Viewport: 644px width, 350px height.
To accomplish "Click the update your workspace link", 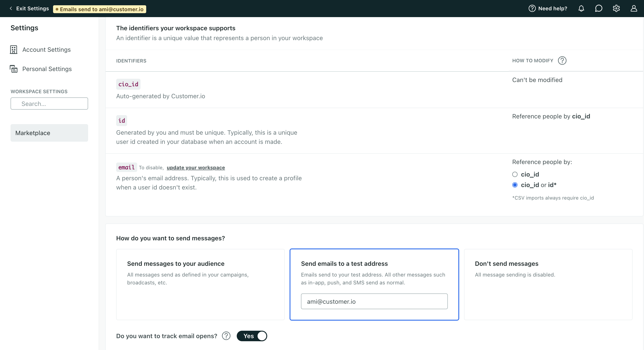I will point(196,168).
